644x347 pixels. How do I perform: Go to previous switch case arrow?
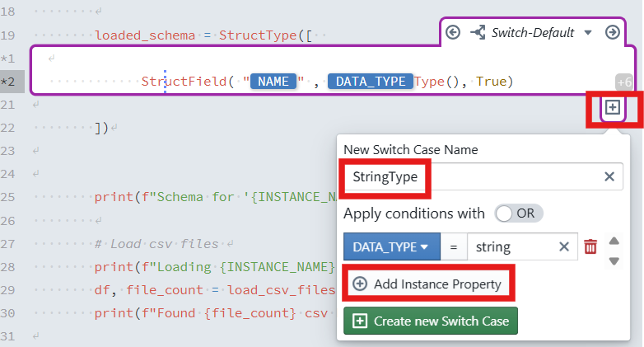pos(453,32)
